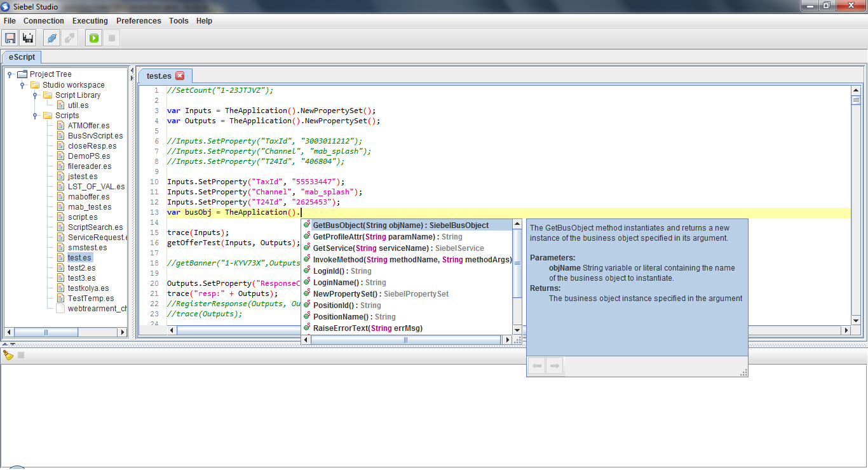Image resolution: width=868 pixels, height=470 pixels.
Task: Collapse the Script Library node handle
Action: (x=35, y=95)
